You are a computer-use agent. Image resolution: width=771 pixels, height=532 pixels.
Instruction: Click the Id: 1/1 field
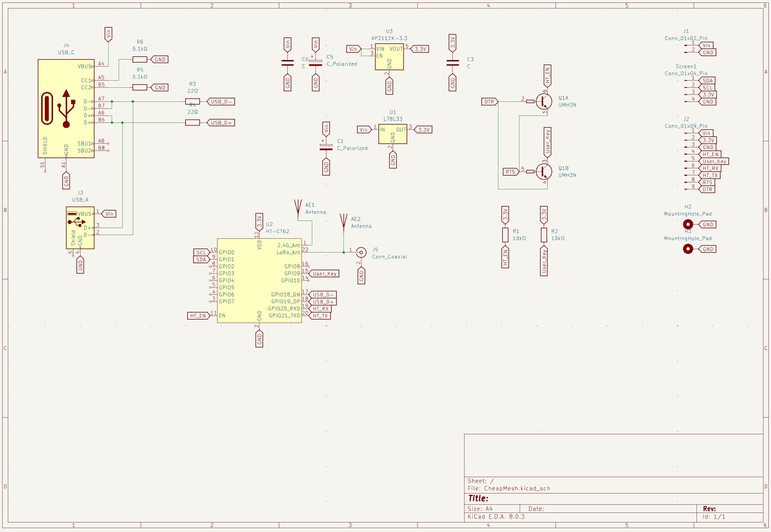click(x=714, y=517)
